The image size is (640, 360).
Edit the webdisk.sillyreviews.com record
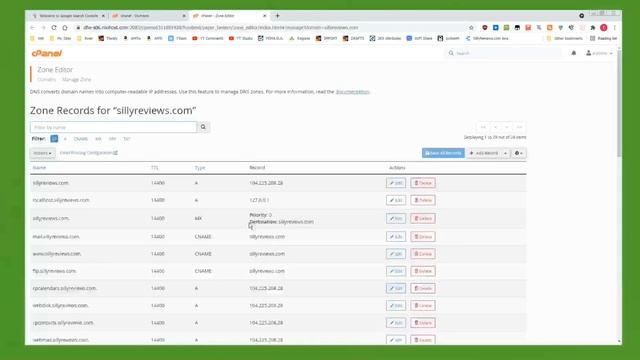[x=396, y=305]
